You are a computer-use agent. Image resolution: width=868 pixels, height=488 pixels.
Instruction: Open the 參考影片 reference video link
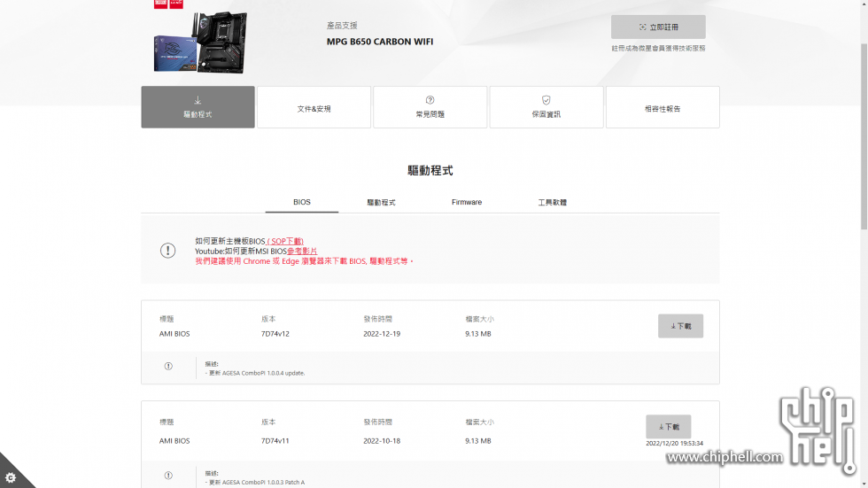pos(302,252)
